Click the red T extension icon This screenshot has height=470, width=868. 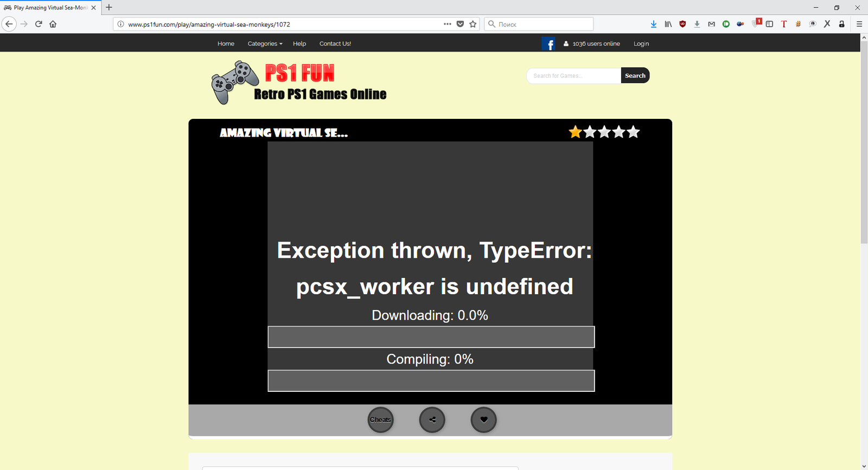click(784, 24)
